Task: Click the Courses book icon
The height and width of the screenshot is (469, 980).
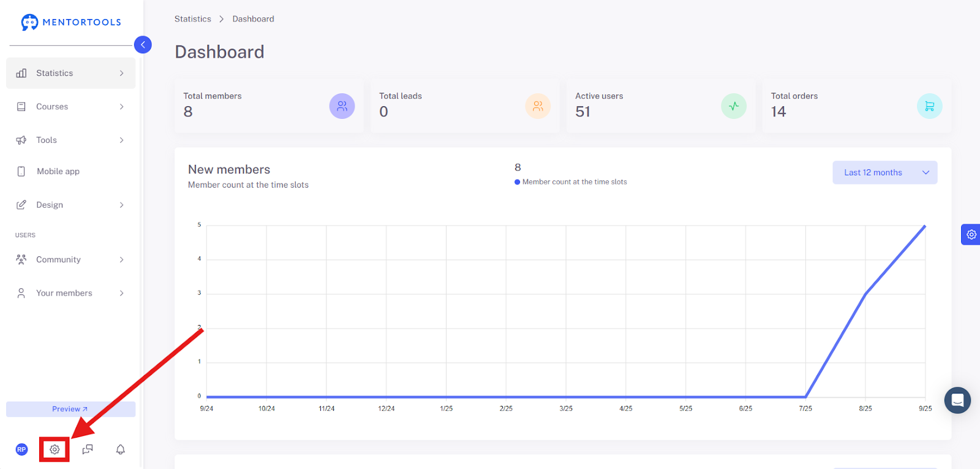Action: [21, 107]
